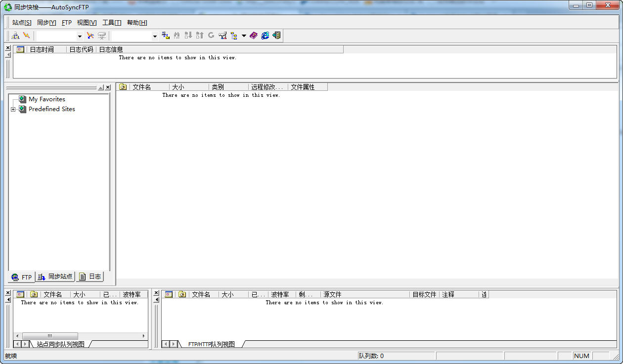The image size is (623, 364).
Task: Open the Internet Explorer browser icon in toolbar
Action: coord(265,36)
